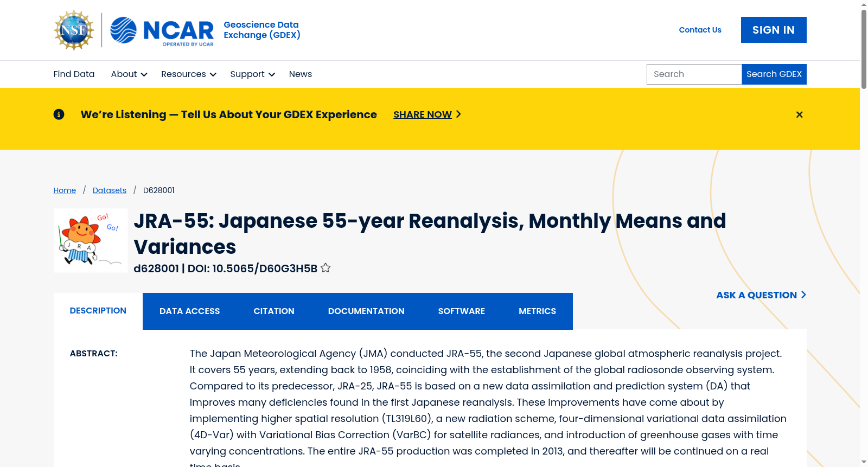Click the DOI 10.5065/D60G3H5B text
This screenshot has width=868, height=467.
coord(252,268)
